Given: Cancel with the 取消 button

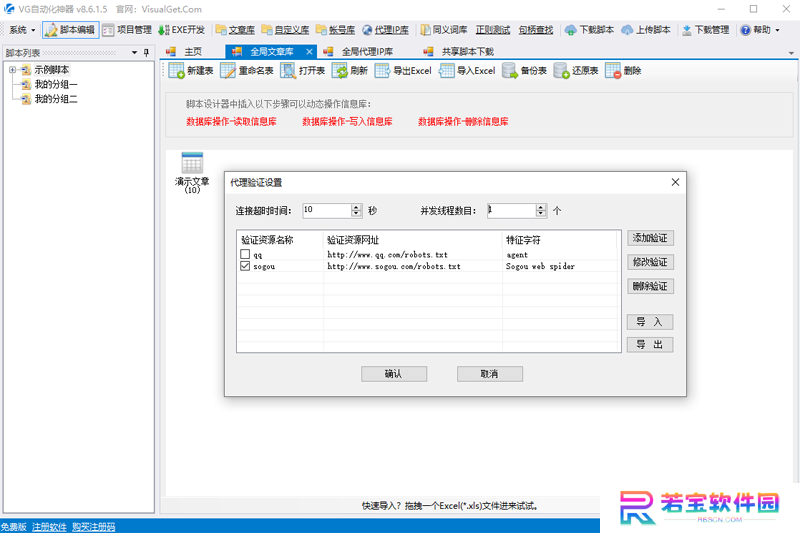Looking at the screenshot, I should [490, 374].
